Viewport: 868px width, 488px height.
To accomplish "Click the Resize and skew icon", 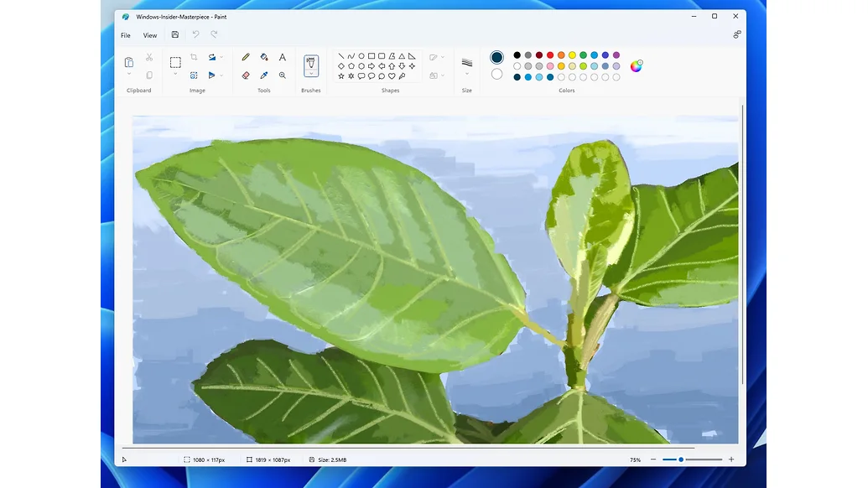I will pos(194,75).
